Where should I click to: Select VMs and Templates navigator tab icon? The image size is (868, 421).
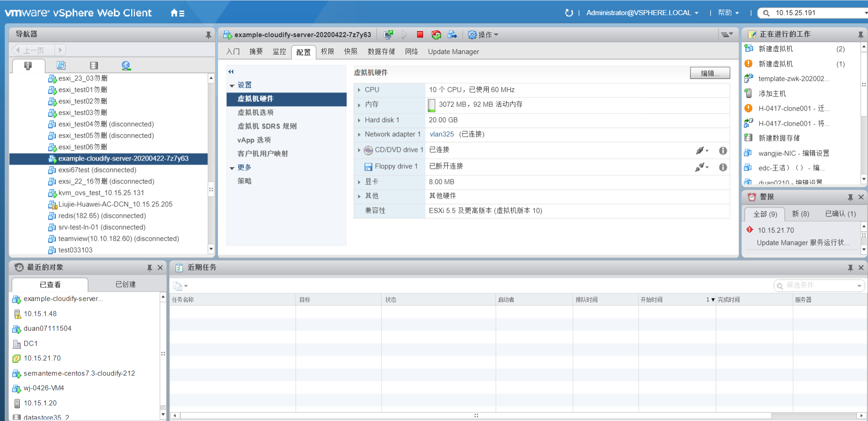[61, 65]
